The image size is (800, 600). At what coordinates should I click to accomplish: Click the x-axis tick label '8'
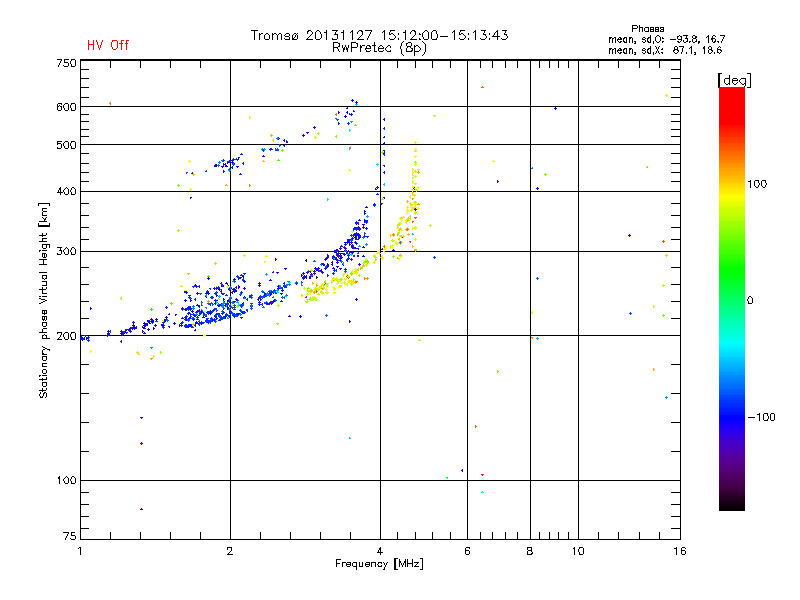click(x=530, y=551)
